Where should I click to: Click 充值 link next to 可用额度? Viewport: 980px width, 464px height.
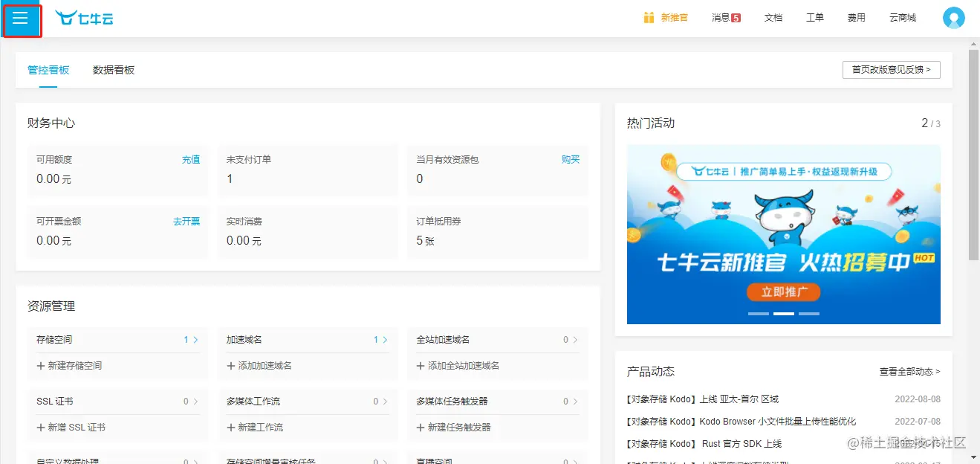click(191, 160)
